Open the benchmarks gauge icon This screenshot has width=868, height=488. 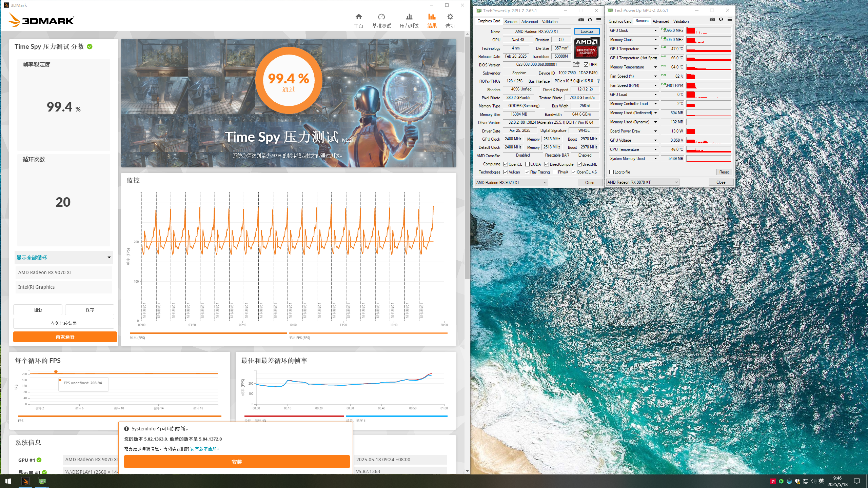(x=381, y=17)
